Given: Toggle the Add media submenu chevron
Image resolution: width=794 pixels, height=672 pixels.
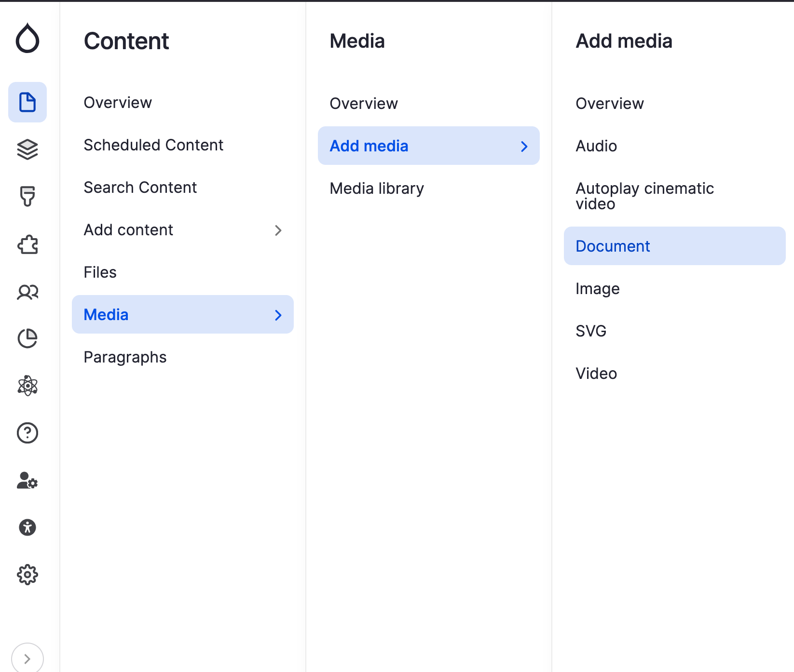Looking at the screenshot, I should click(x=524, y=147).
